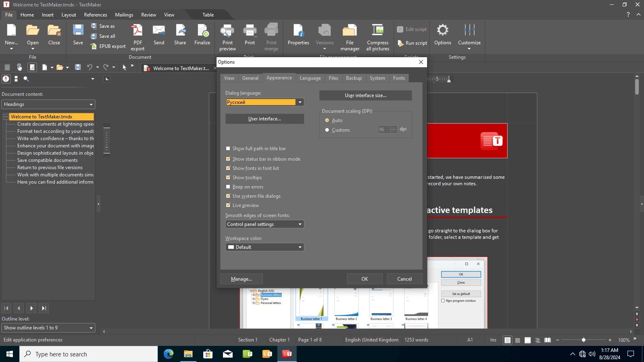Switch to the General tab in Options

(250, 78)
